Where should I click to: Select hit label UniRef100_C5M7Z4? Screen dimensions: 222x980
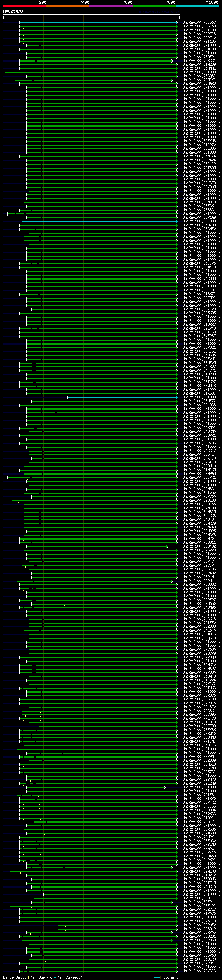[x=199, y=156]
